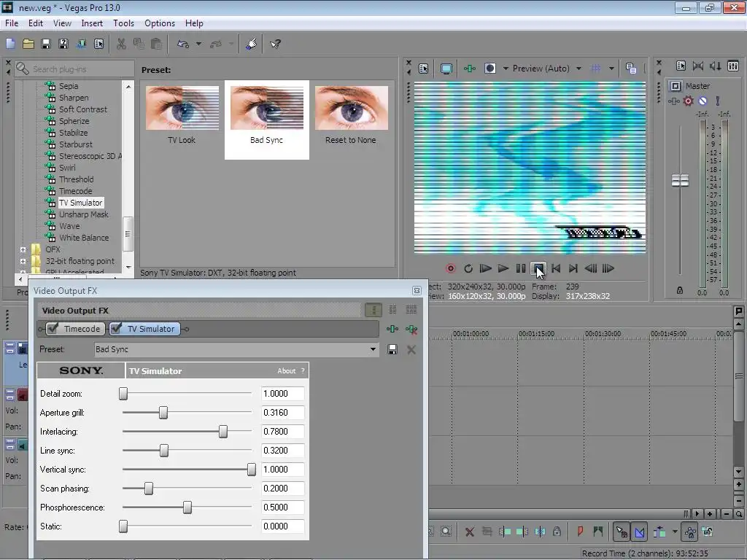
Task: Click Play in the preview transport
Action: 503,268
